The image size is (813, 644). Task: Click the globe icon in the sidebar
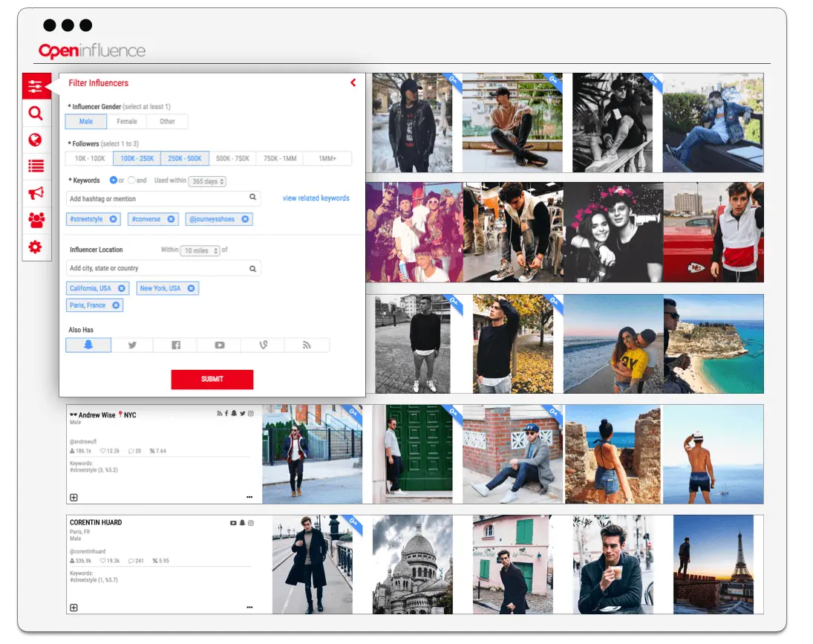[36, 140]
